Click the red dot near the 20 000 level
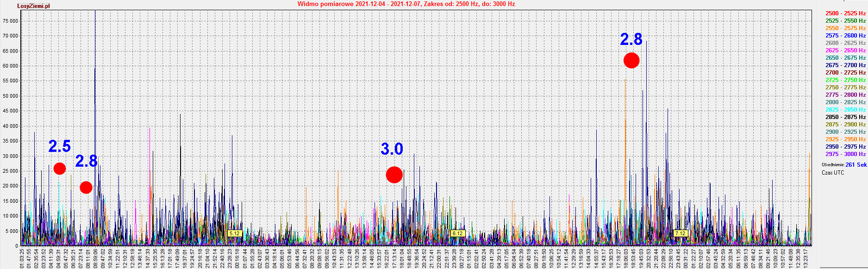The width and height of the screenshot is (868, 269). coord(86,188)
